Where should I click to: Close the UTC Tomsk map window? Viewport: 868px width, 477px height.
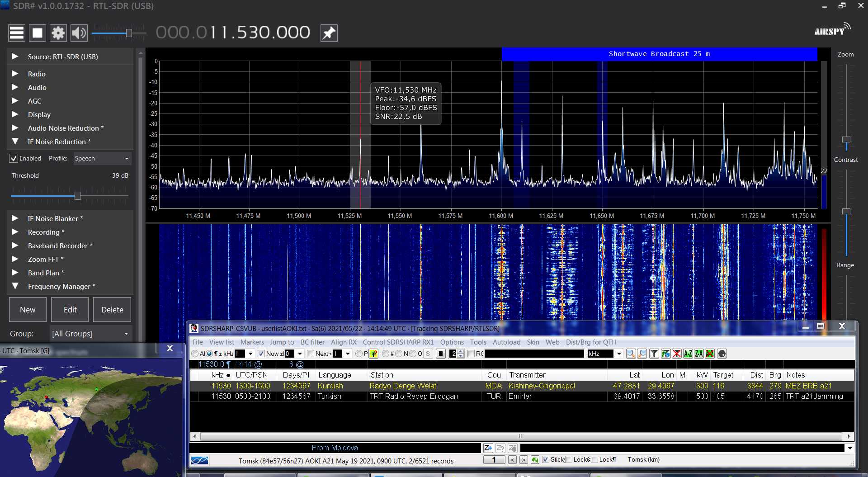coord(170,348)
